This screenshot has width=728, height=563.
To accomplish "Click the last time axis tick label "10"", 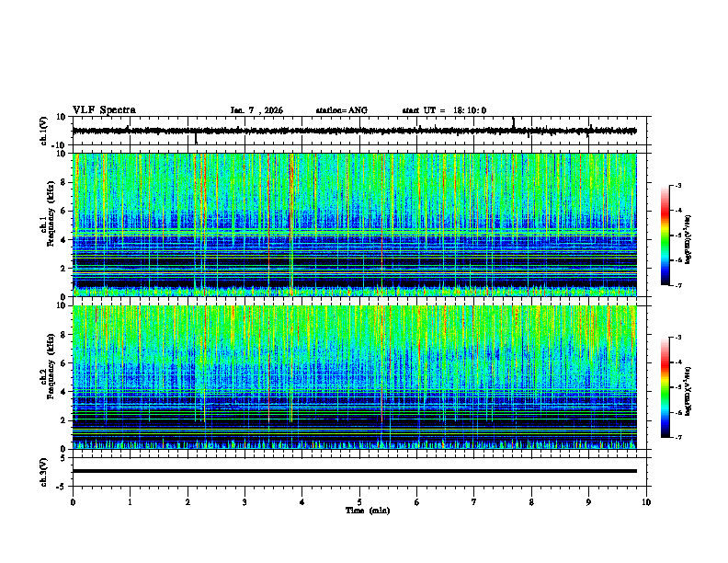I will [x=646, y=501].
